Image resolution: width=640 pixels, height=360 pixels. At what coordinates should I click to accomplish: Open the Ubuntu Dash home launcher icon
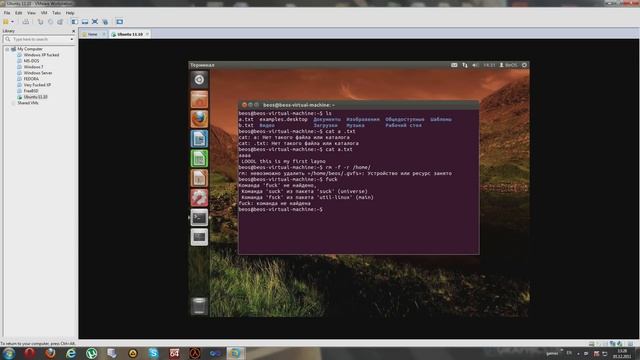pyautogui.click(x=199, y=80)
